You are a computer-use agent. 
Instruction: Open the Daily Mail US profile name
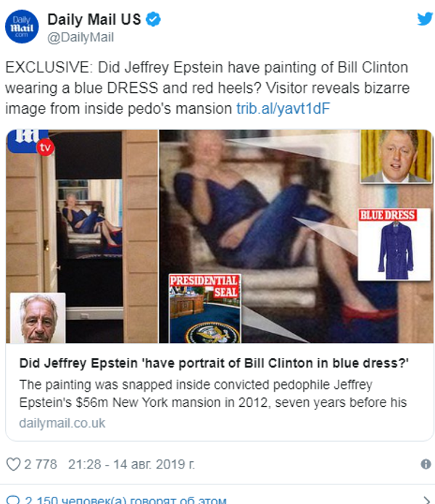(x=94, y=20)
